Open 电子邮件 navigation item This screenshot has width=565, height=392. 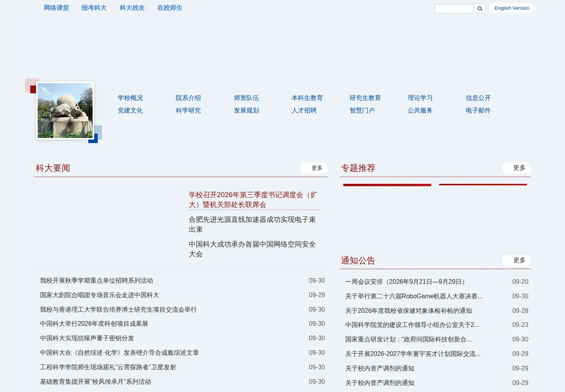click(x=478, y=111)
